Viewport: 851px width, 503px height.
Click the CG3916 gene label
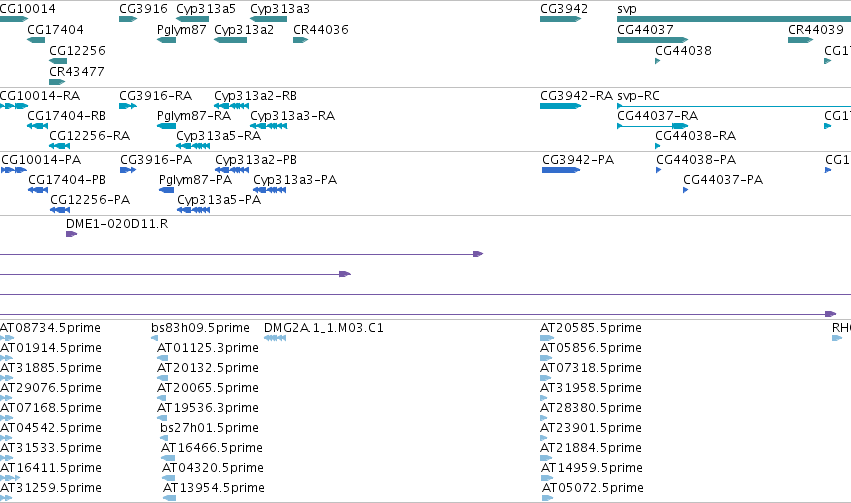click(143, 9)
